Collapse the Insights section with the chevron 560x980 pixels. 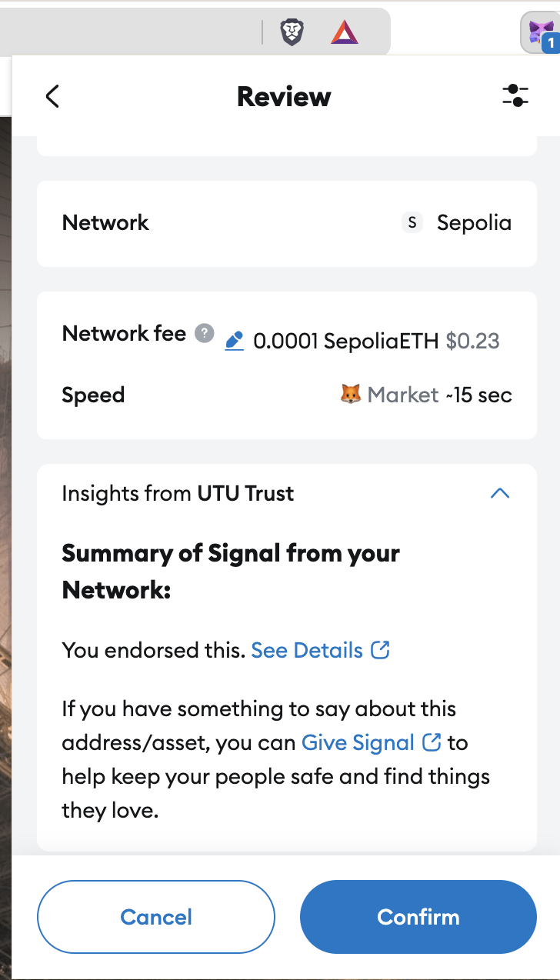point(500,493)
